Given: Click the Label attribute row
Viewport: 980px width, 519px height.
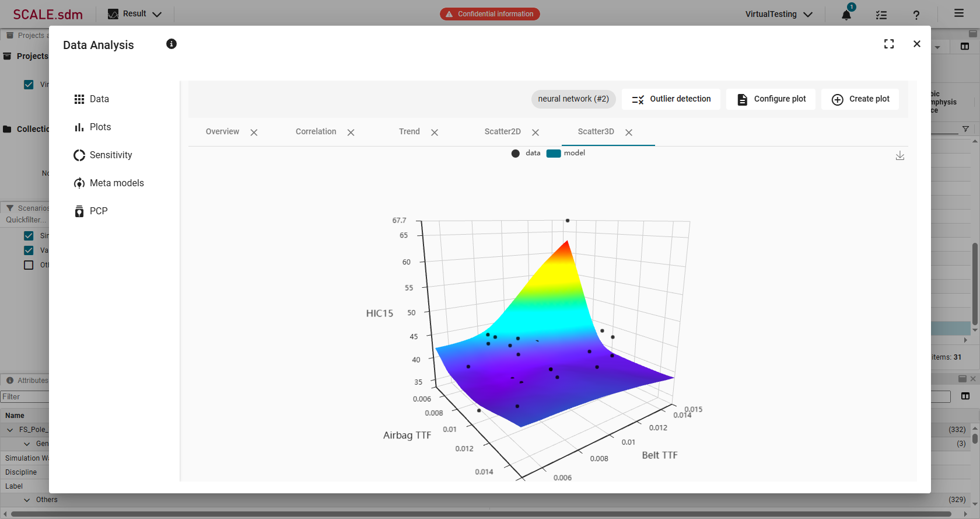Looking at the screenshot, I should point(24,486).
